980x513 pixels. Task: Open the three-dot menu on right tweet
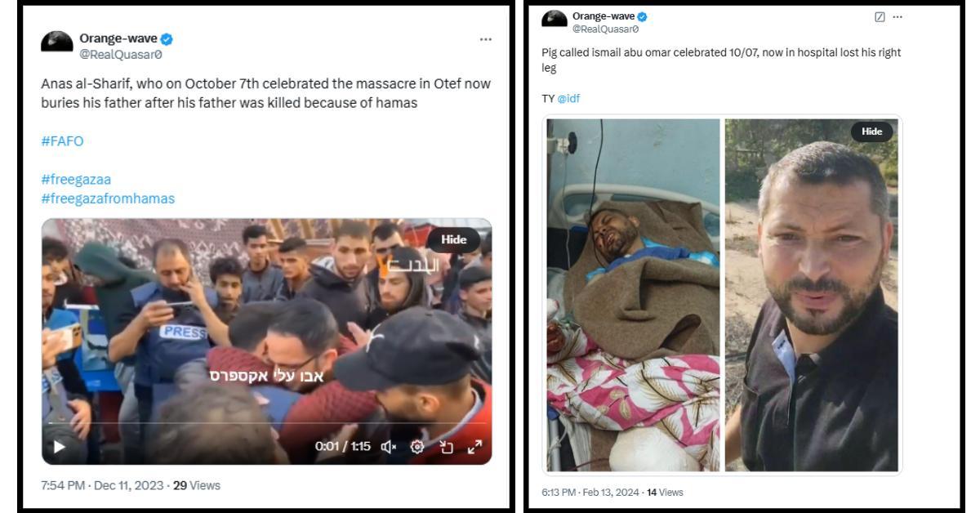point(898,17)
